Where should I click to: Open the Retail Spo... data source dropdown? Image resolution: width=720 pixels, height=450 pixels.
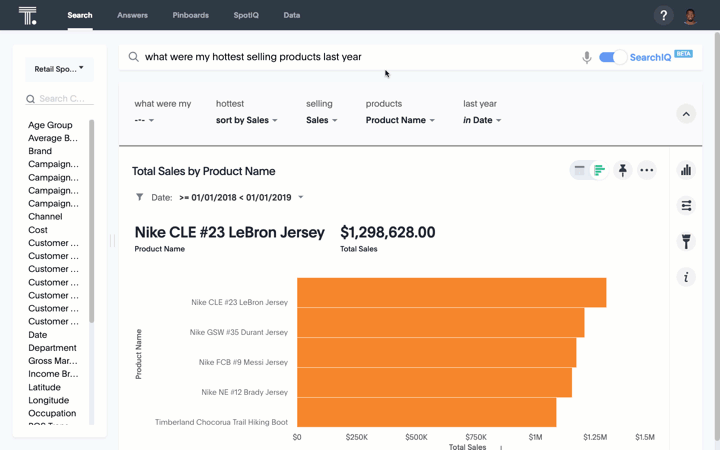pos(59,69)
